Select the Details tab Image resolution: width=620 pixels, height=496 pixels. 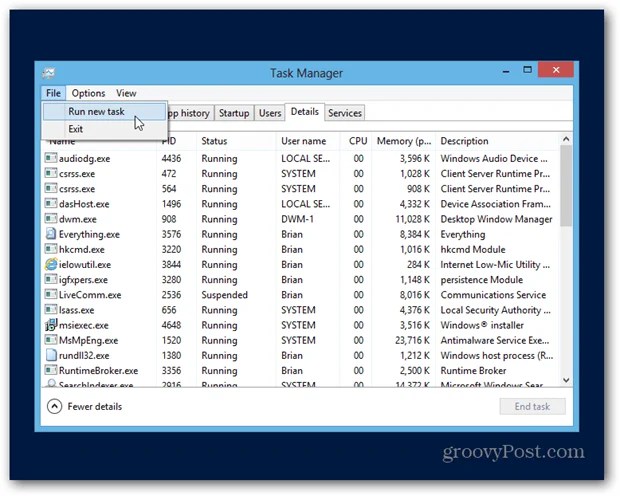pyautogui.click(x=304, y=112)
